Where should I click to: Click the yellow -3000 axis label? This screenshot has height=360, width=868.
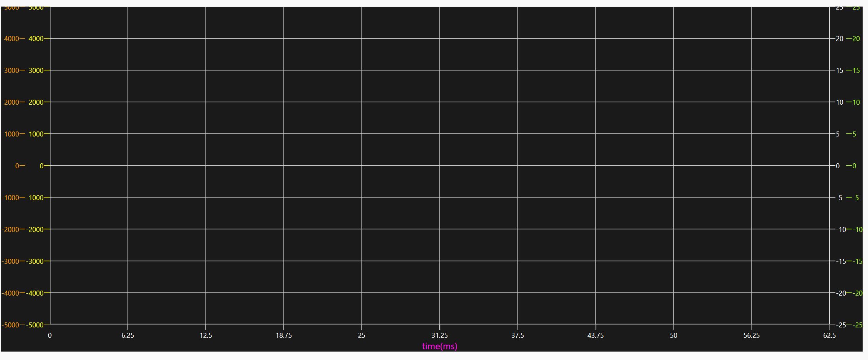(x=35, y=261)
